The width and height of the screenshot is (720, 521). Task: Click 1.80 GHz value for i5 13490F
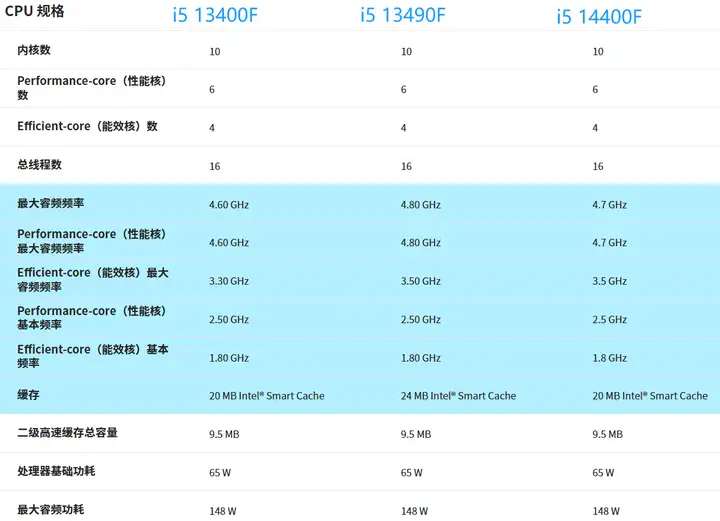[x=420, y=358]
